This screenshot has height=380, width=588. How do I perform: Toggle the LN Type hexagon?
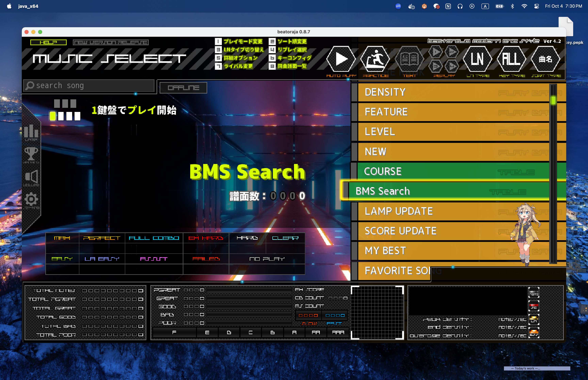(x=477, y=59)
